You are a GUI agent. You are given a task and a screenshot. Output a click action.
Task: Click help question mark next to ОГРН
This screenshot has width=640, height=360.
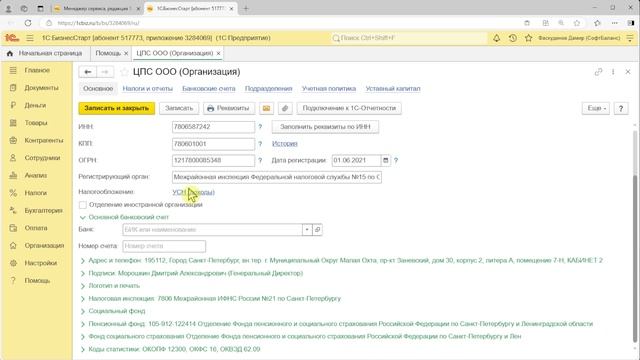pos(260,160)
